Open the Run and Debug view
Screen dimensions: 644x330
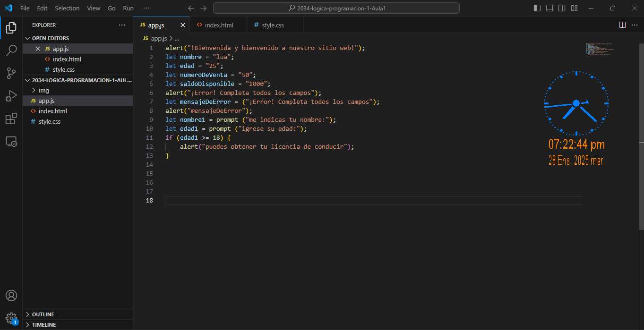click(11, 96)
